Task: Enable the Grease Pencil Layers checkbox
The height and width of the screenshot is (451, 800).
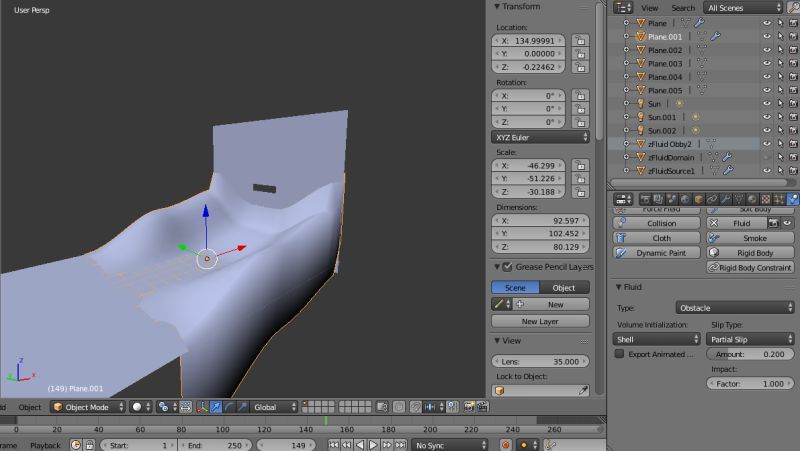Action: click(x=507, y=266)
